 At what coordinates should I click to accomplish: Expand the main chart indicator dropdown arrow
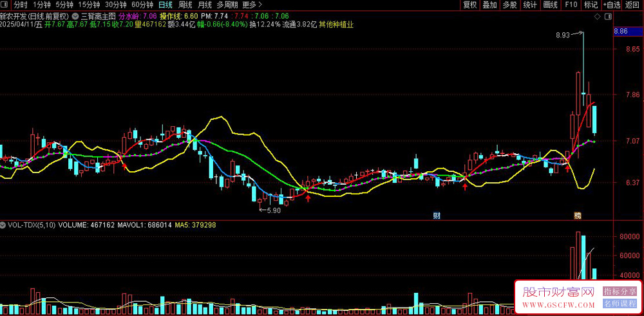tap(75, 17)
